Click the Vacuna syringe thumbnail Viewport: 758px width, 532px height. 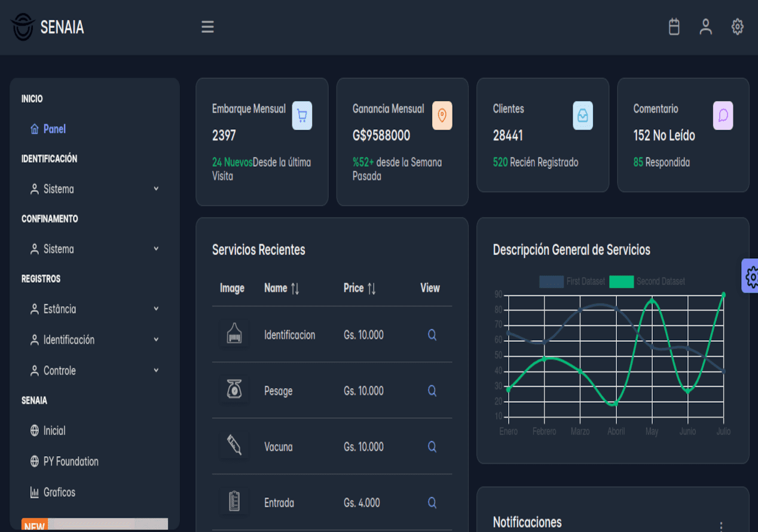tap(234, 447)
